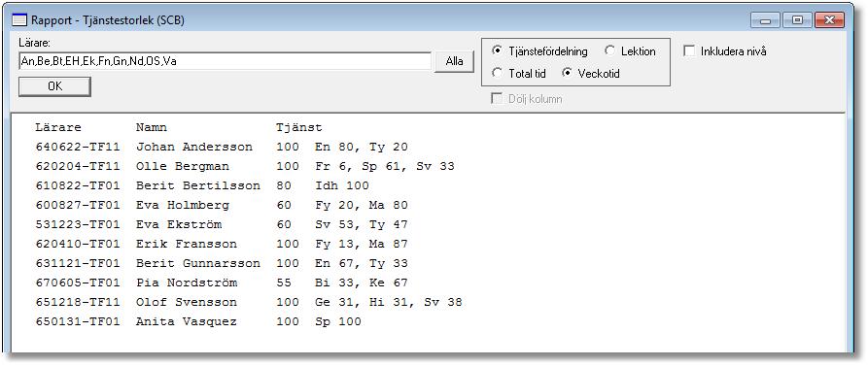Select the name Olof Svensson
This screenshot has width=868, height=366.
click(x=187, y=302)
